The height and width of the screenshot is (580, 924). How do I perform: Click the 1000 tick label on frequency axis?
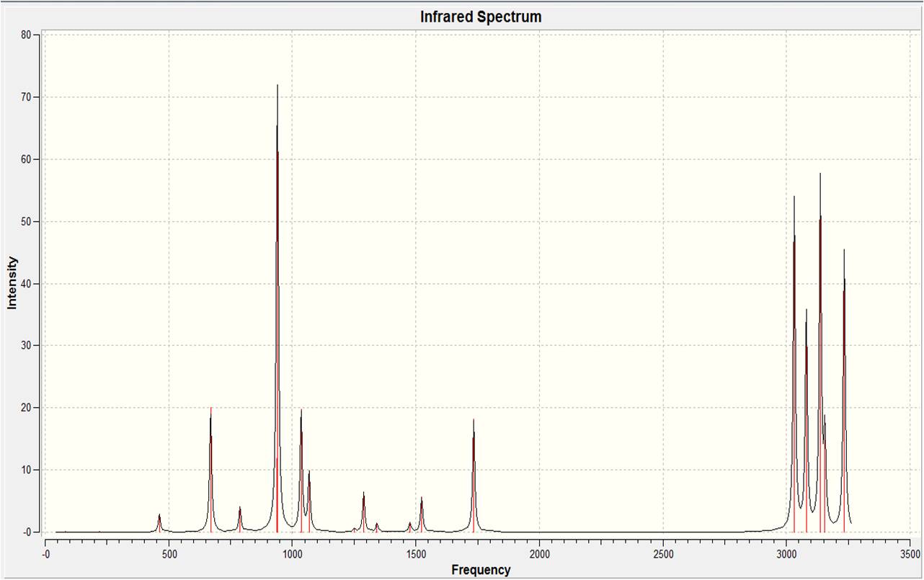pos(292,553)
